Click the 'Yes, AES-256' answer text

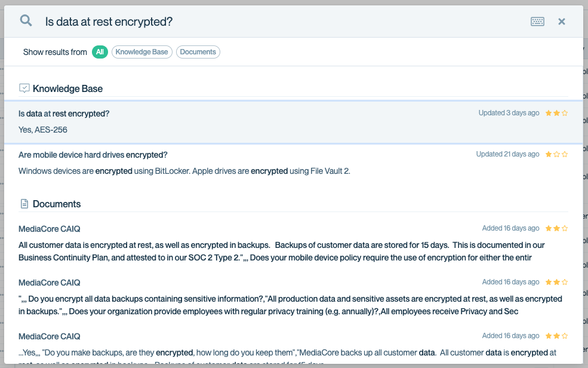click(x=39, y=130)
